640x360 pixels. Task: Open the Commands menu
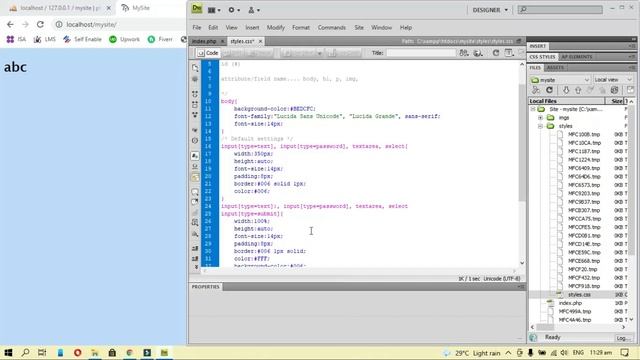tap(331, 27)
